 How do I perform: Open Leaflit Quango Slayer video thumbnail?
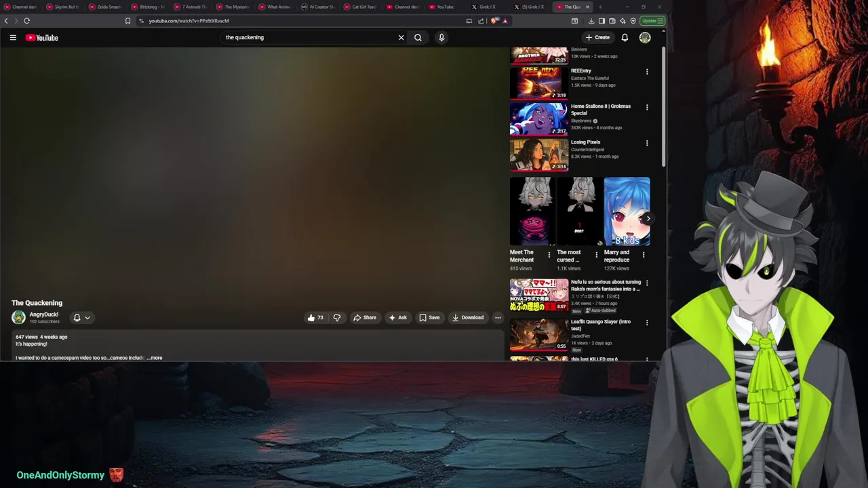[539, 335]
